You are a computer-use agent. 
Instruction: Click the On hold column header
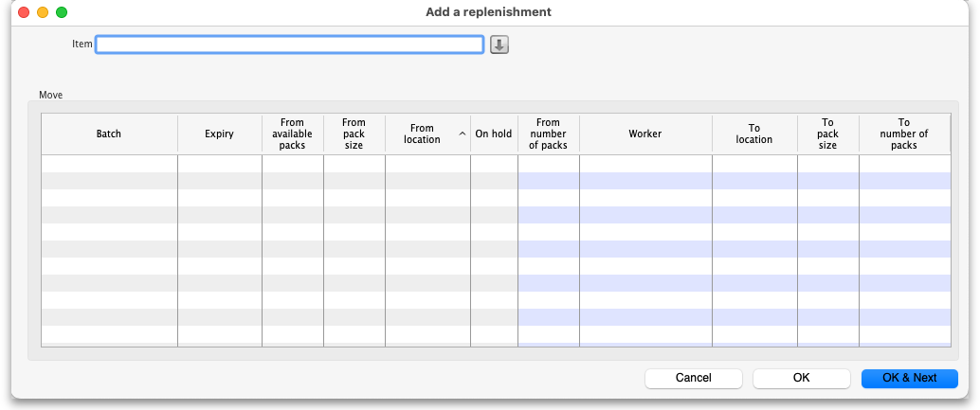[x=493, y=134]
